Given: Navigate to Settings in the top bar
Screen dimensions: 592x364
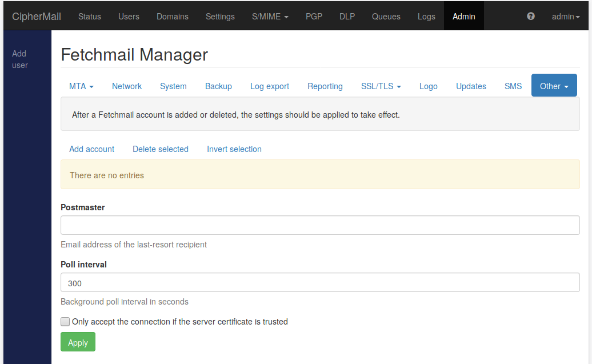Looking at the screenshot, I should pyautogui.click(x=220, y=16).
